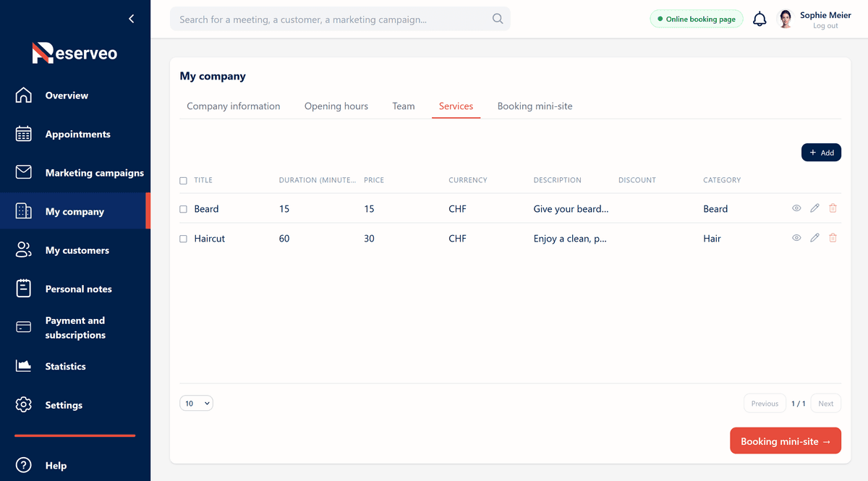This screenshot has width=868, height=481.
Task: Click the My customers people icon
Action: coord(24,250)
